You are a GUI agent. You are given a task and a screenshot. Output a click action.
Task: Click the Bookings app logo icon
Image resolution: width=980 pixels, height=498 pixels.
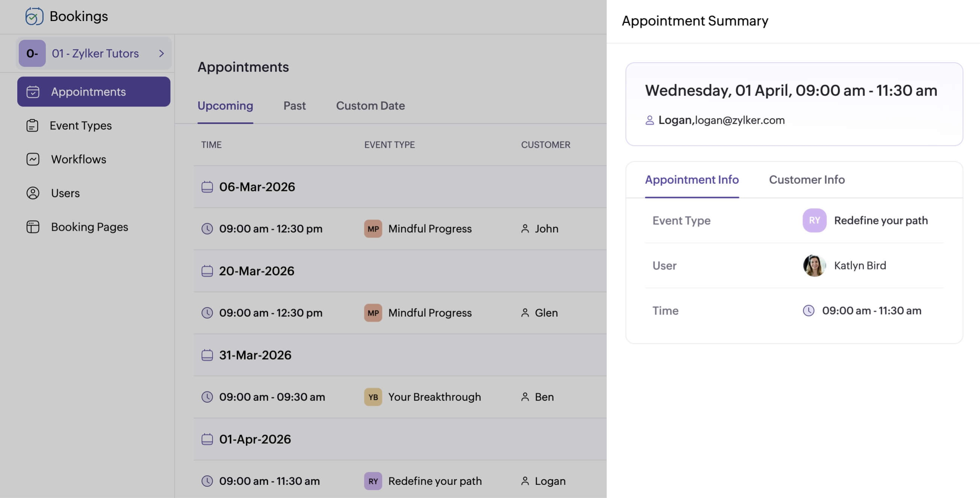(x=33, y=16)
